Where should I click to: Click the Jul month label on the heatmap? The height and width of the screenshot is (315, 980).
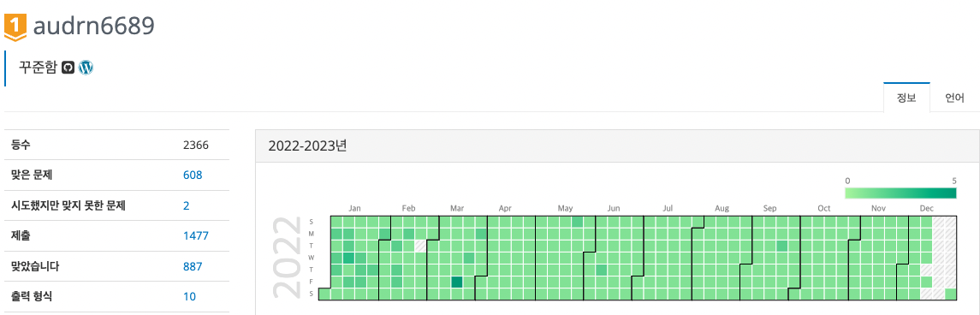pyautogui.click(x=668, y=208)
